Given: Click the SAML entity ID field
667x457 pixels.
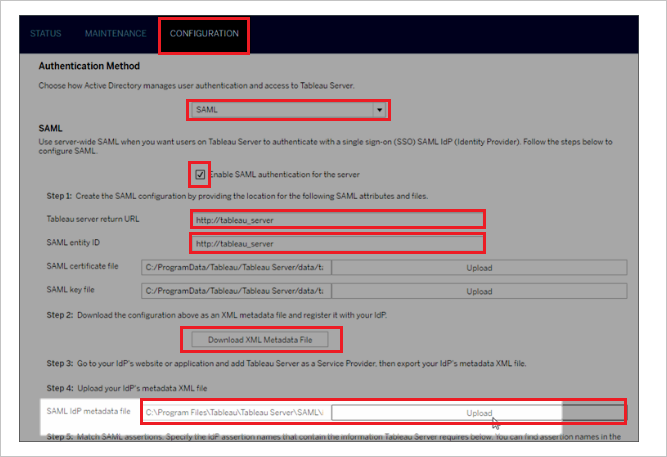Looking at the screenshot, I should 337,243.
